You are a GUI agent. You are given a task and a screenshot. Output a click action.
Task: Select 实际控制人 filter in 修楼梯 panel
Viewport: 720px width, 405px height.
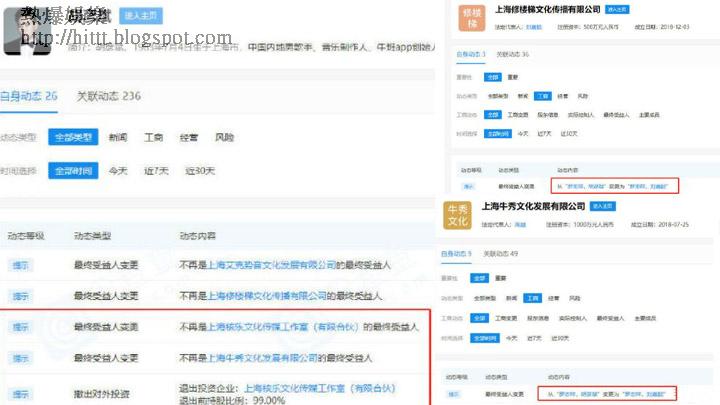[x=581, y=115]
